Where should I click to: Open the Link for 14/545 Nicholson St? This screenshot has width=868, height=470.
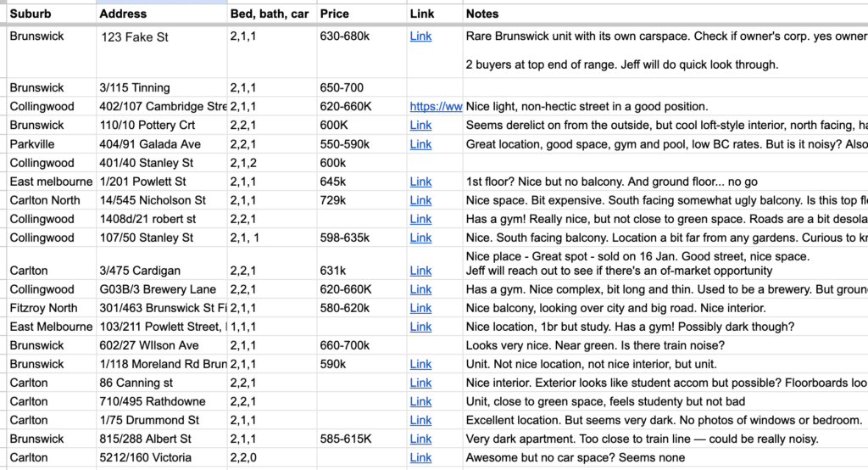click(420, 200)
